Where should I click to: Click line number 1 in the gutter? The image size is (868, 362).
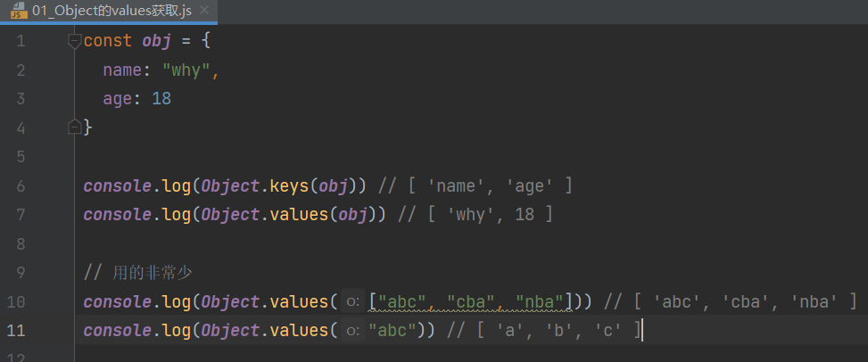pyautogui.click(x=21, y=41)
